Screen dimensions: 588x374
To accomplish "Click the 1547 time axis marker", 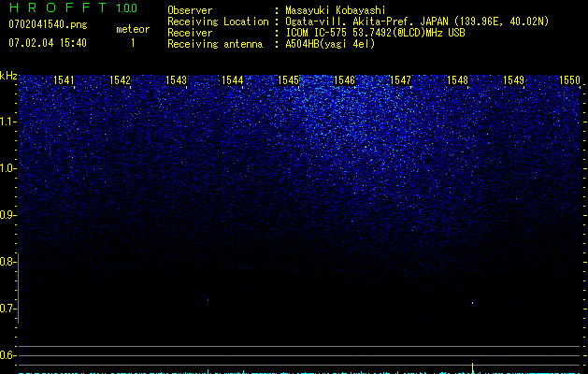I will click(400, 80).
